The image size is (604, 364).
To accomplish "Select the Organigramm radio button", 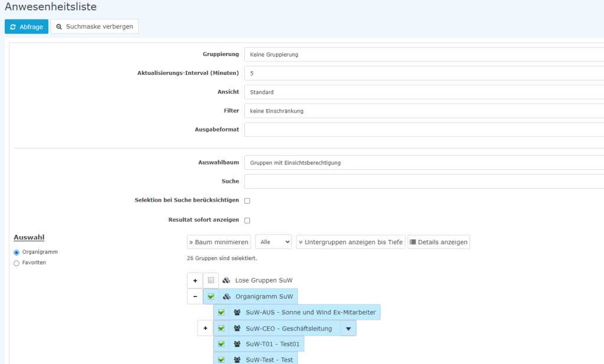I will coord(16,252).
